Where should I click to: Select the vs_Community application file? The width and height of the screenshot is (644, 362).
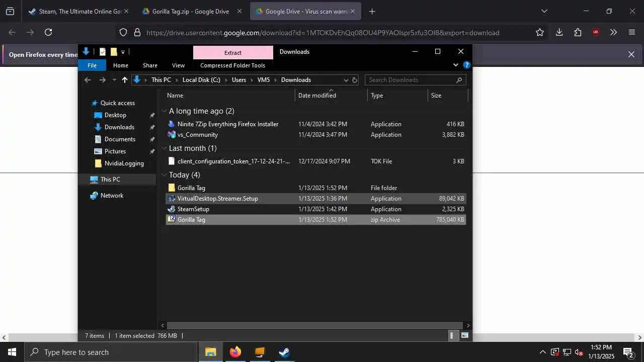coord(315,135)
